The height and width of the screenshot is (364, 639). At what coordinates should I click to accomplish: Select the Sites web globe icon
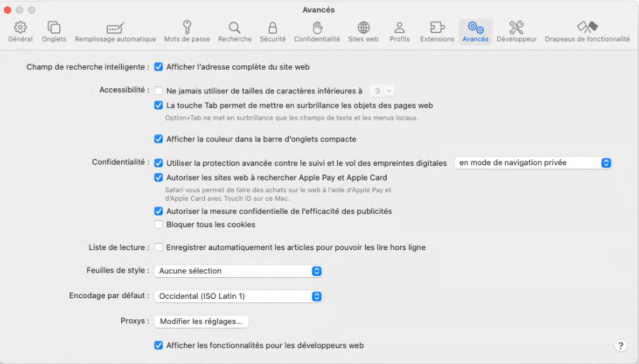pos(363,32)
